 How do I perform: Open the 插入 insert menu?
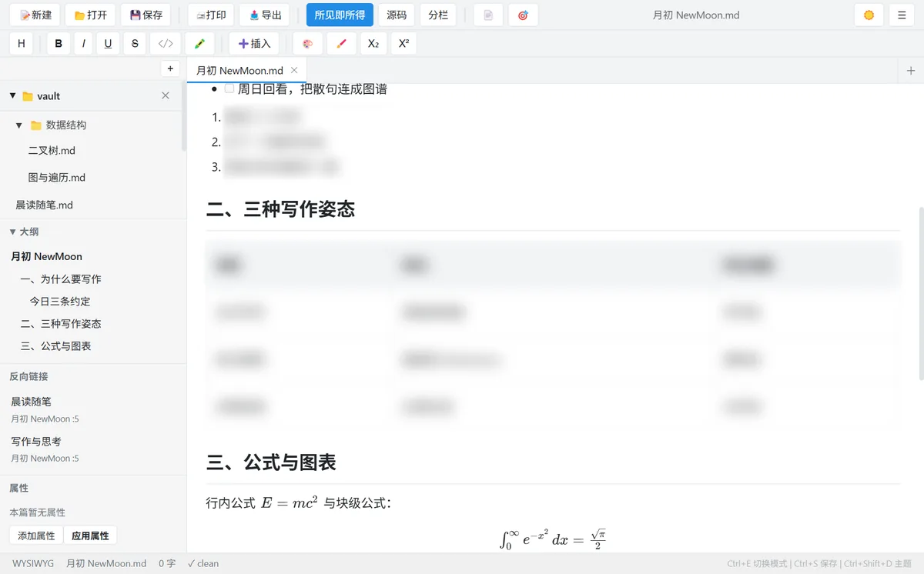(x=254, y=44)
